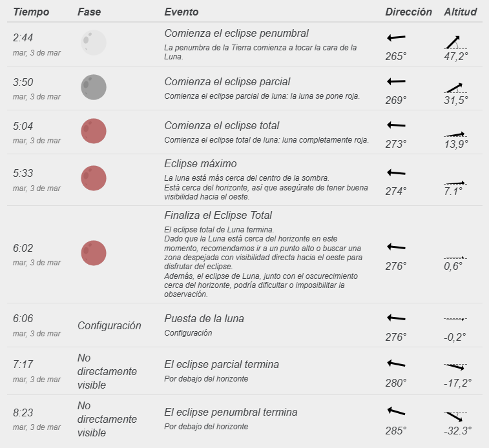Click the 2:44 penumbral moon phase icon

(93, 43)
